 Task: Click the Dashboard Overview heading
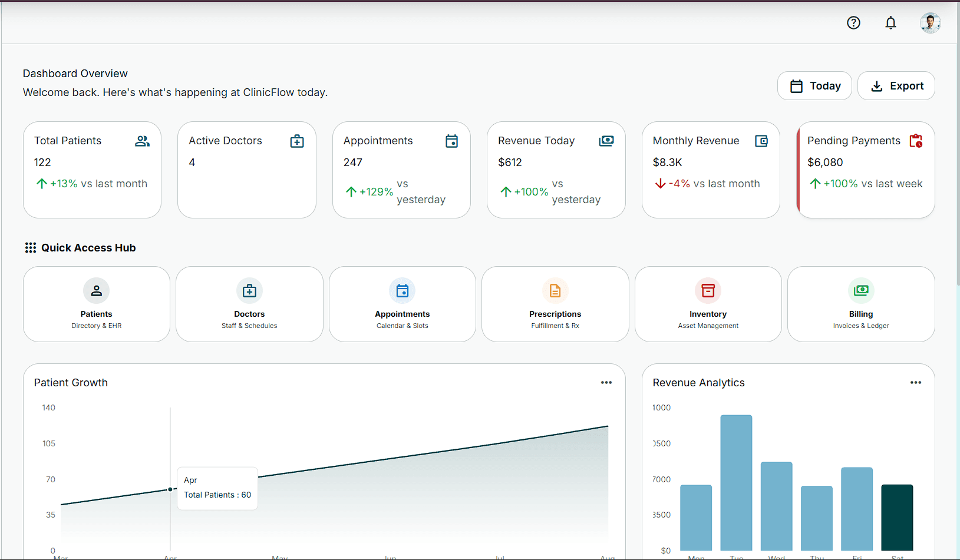point(75,74)
